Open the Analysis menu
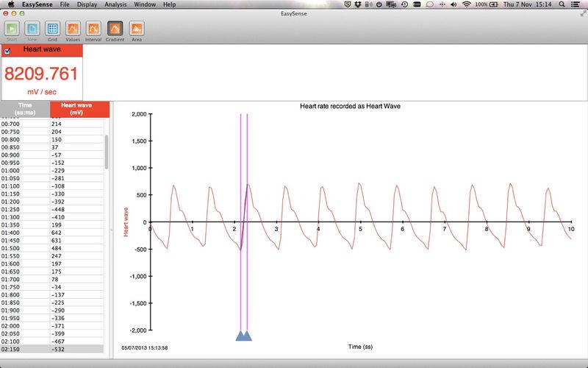Screen dimensions: 588x368 pyautogui.click(x=115, y=4)
